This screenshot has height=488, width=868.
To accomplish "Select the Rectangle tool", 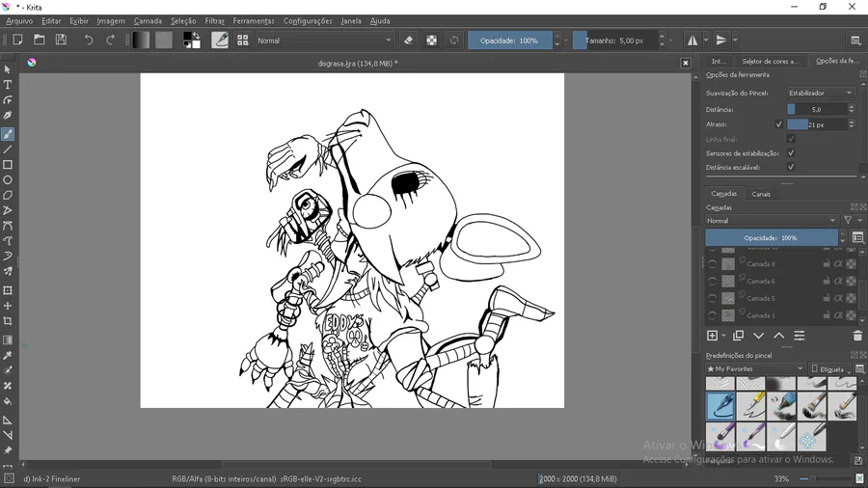I will click(8, 165).
